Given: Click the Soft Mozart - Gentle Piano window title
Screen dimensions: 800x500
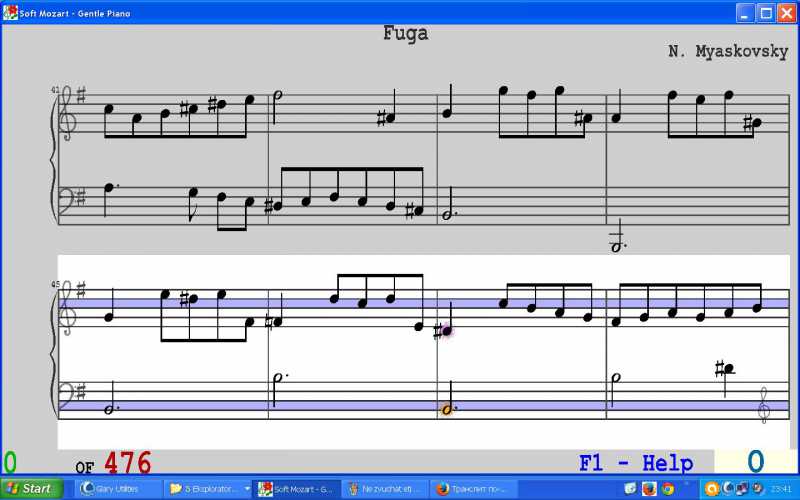Looking at the screenshot, I should pyautogui.click(x=75, y=13).
